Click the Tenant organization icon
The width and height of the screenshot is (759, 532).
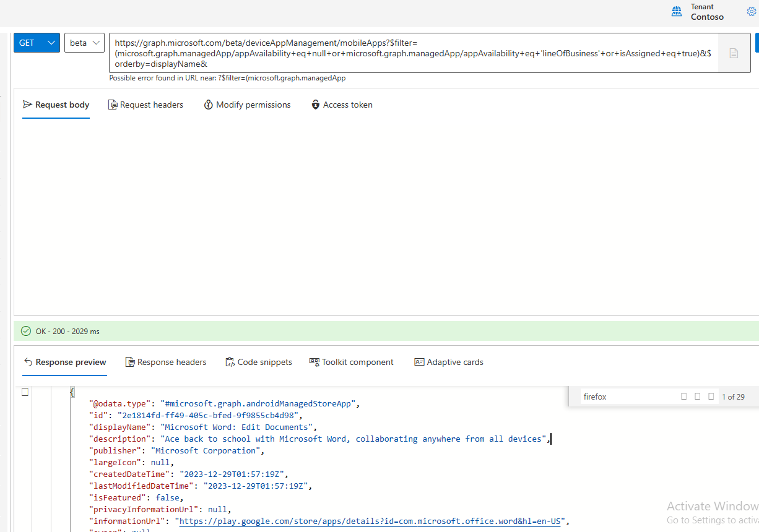677,12
